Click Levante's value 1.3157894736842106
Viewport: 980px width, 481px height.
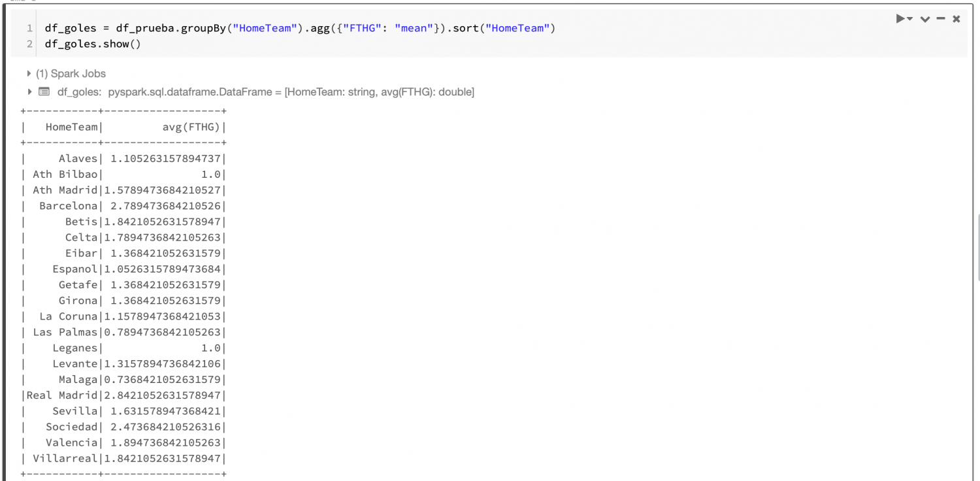coord(162,364)
